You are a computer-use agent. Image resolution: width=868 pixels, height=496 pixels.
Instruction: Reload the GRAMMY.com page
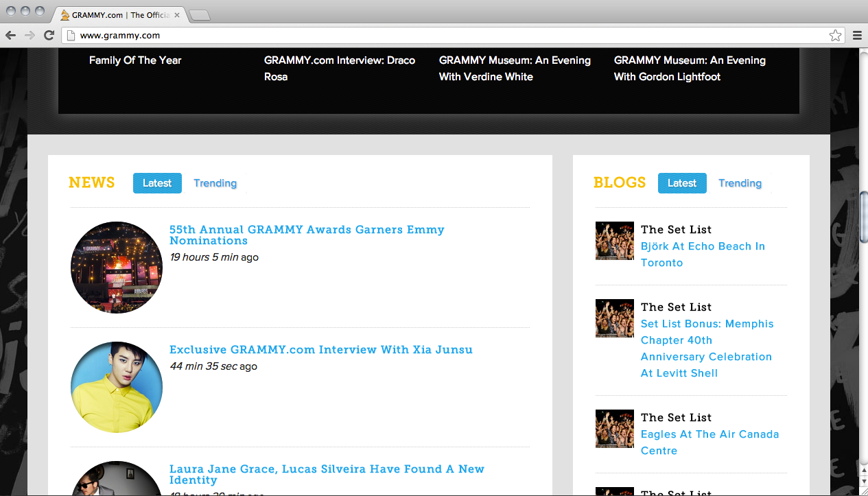click(48, 35)
